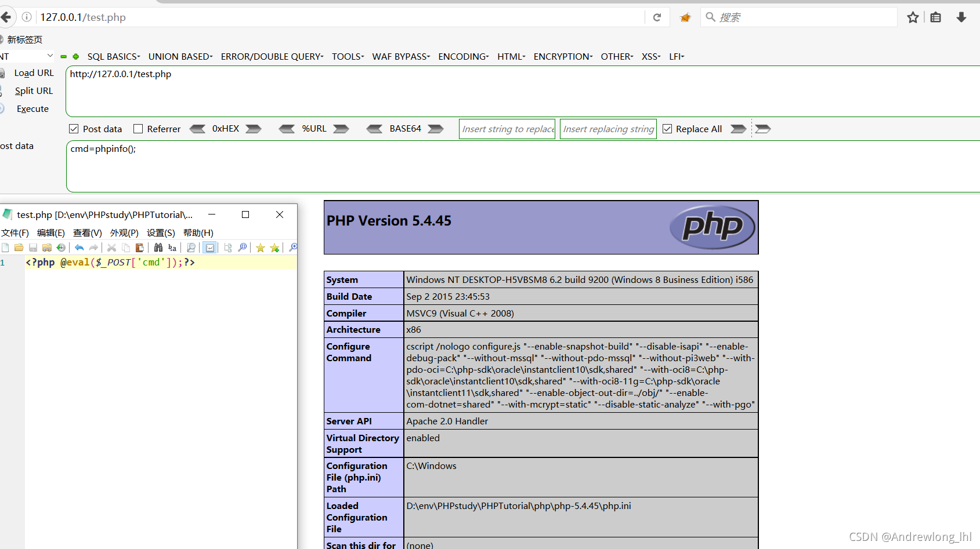Click the Replace 'ba' icon in Notepad2
980x549 pixels.
click(x=172, y=248)
